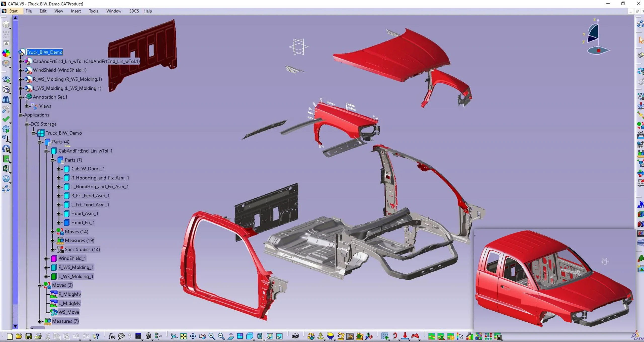This screenshot has width=644, height=342.
Task: Select the anchor constraint icon
Action: [320, 336]
